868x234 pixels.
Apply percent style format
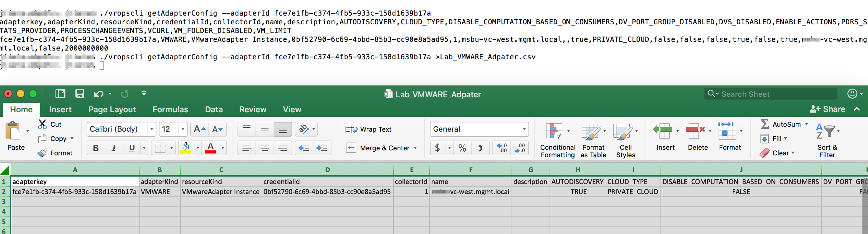coord(462,148)
